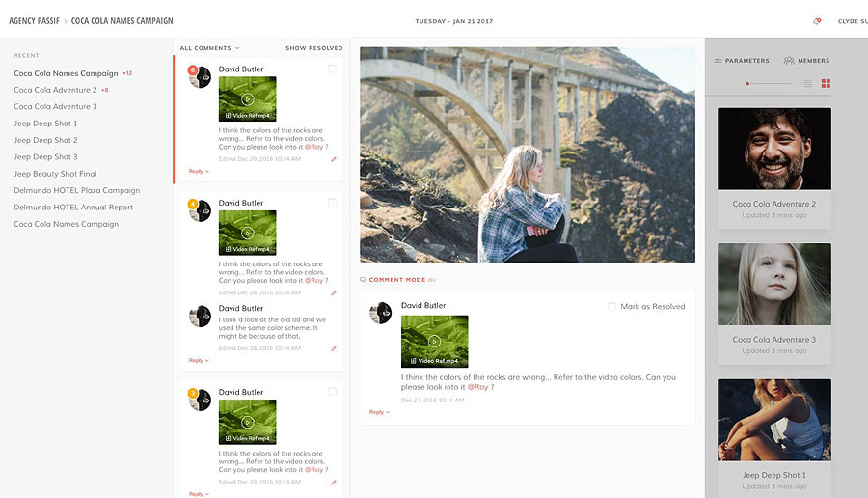The width and height of the screenshot is (868, 498).
Task: Click Comment Mode label
Action: click(x=397, y=280)
